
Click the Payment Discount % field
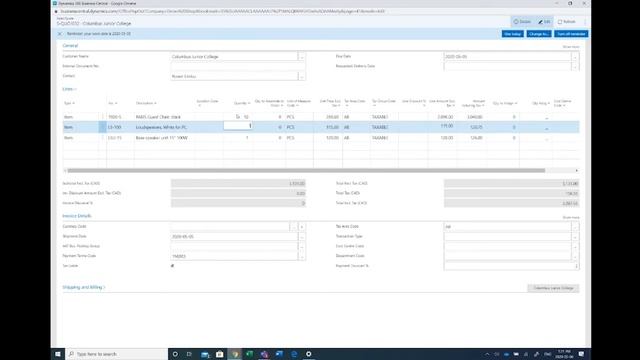(x=511, y=266)
